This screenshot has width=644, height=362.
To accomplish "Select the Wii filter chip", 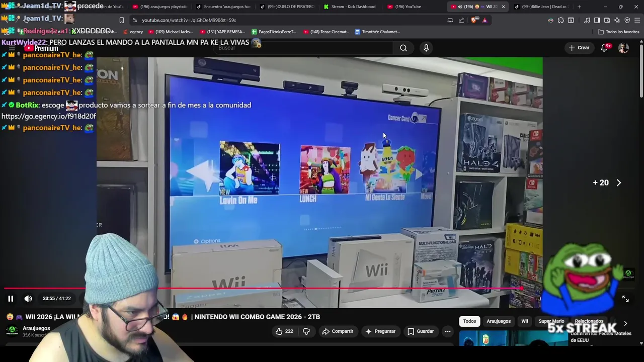I will click(525, 321).
